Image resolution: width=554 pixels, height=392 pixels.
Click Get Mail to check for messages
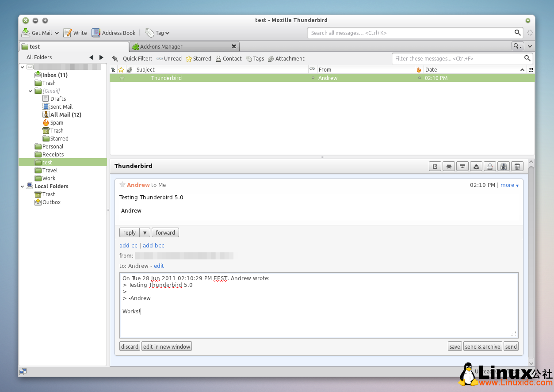point(37,32)
